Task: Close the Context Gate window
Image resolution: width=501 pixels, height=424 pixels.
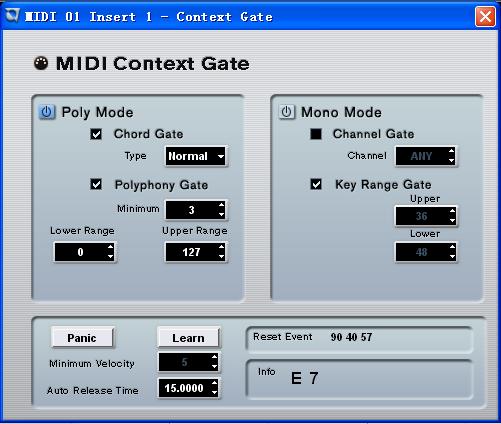Action: point(485,16)
